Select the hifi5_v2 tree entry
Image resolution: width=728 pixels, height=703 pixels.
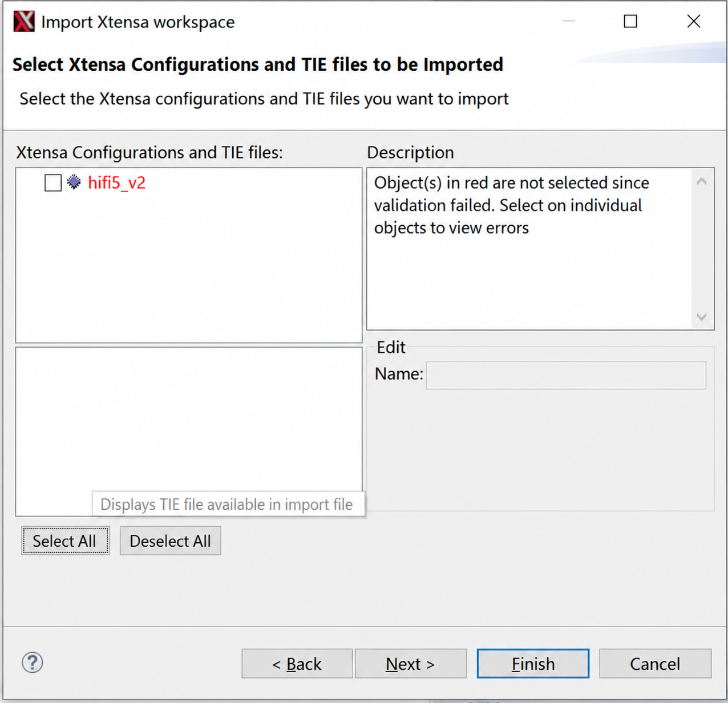tap(116, 183)
